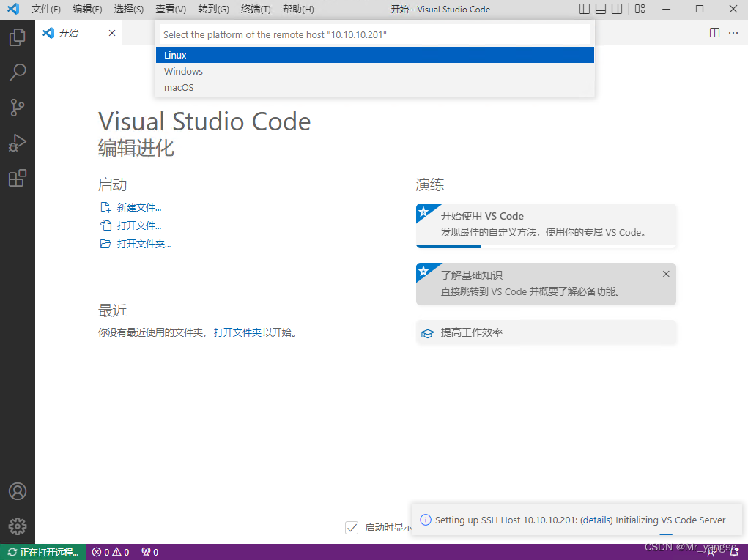Open the Extensions view
This screenshot has width=748, height=560.
coord(17,178)
